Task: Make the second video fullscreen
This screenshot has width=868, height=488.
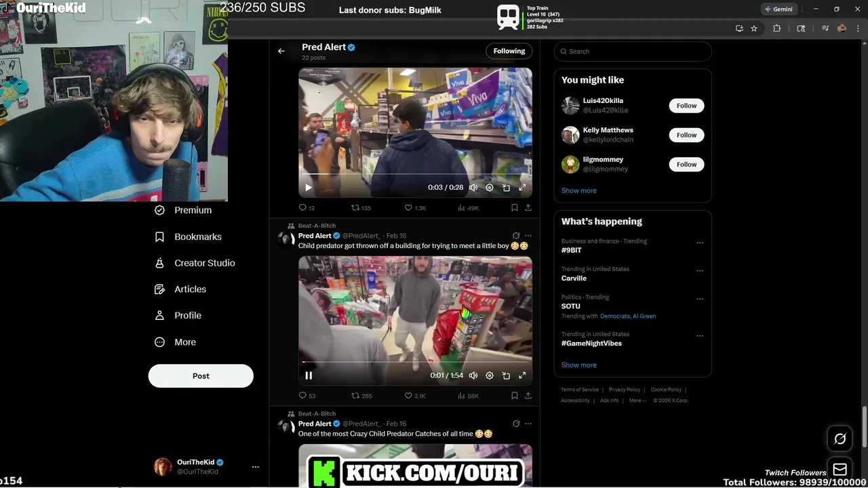Action: [x=522, y=375]
